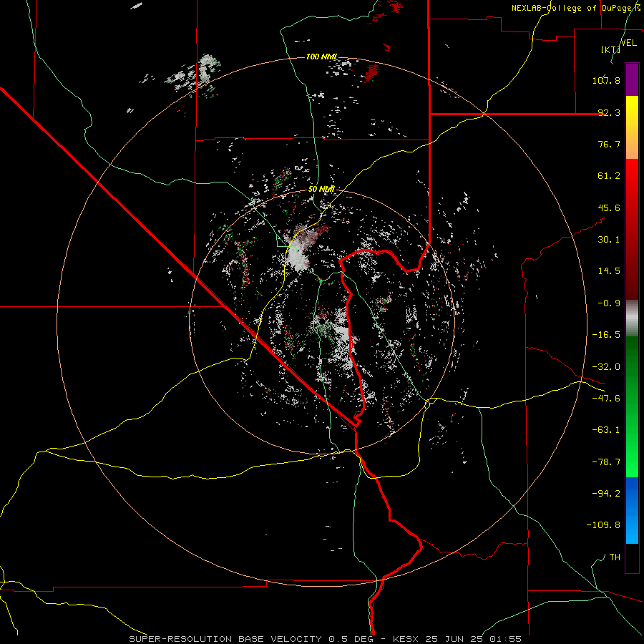Click the [KT] units label
Screen dimensions: 644x644
(x=610, y=49)
